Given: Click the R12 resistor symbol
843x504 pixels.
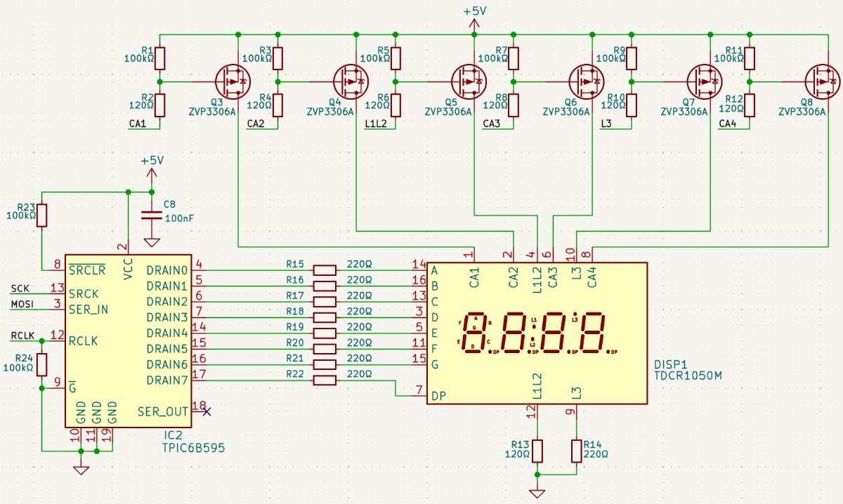Looking at the screenshot, I should coord(750,105).
